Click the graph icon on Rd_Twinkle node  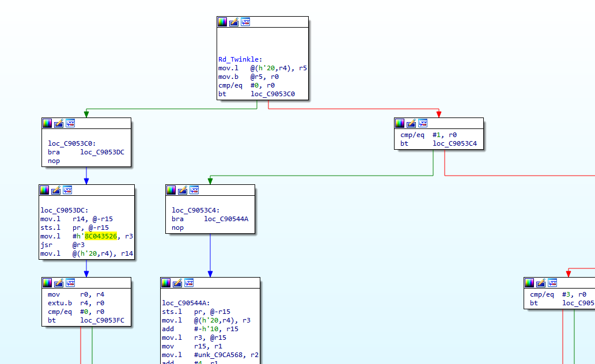click(245, 22)
